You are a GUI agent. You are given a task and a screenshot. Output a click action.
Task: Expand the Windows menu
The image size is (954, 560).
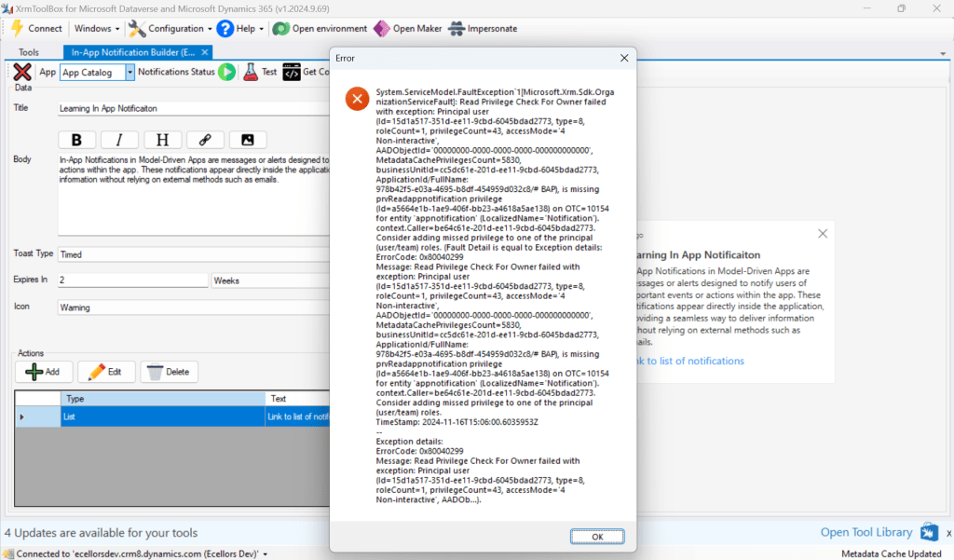coord(97,29)
